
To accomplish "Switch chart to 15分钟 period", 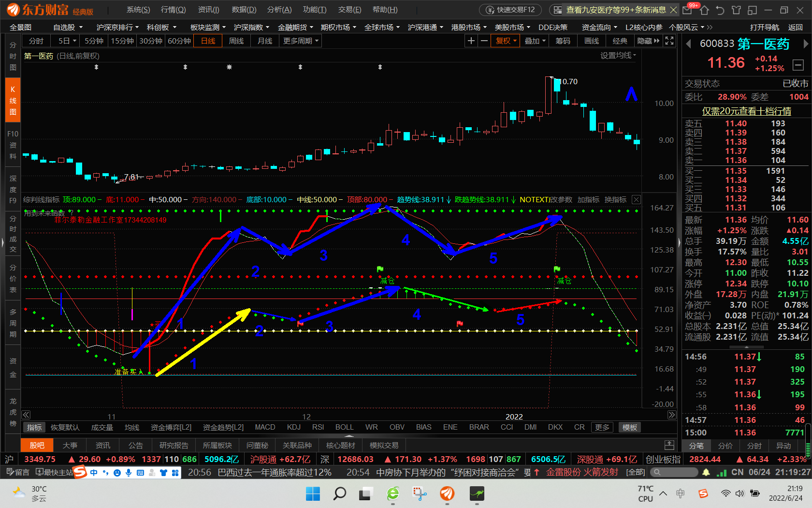I will tap(122, 41).
